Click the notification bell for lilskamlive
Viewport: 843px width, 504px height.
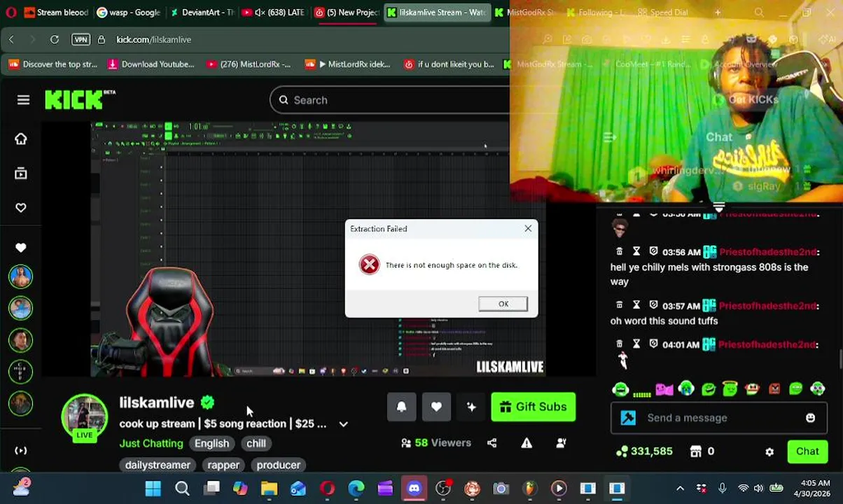(x=401, y=407)
